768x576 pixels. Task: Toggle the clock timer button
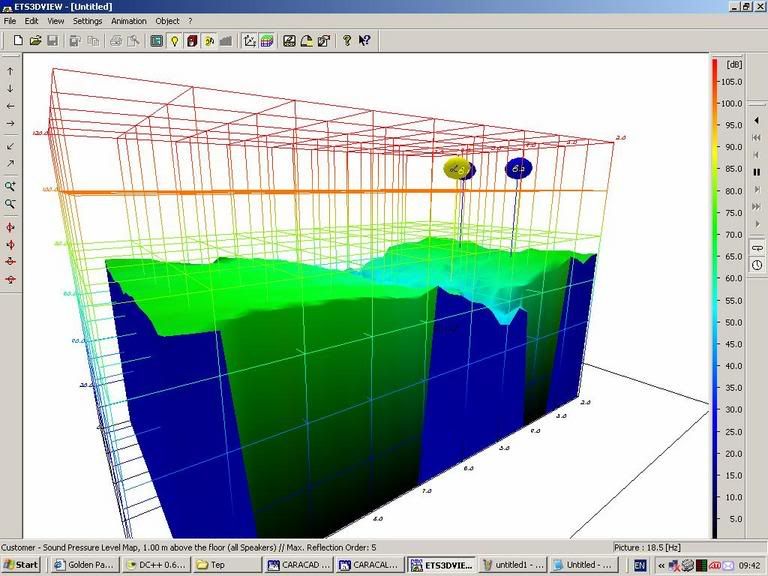(757, 264)
